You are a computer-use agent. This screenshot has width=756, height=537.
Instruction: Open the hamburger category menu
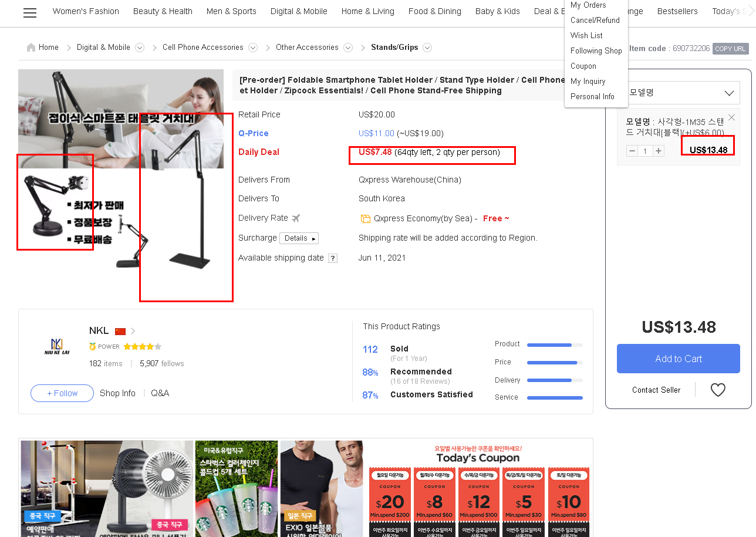[30, 13]
